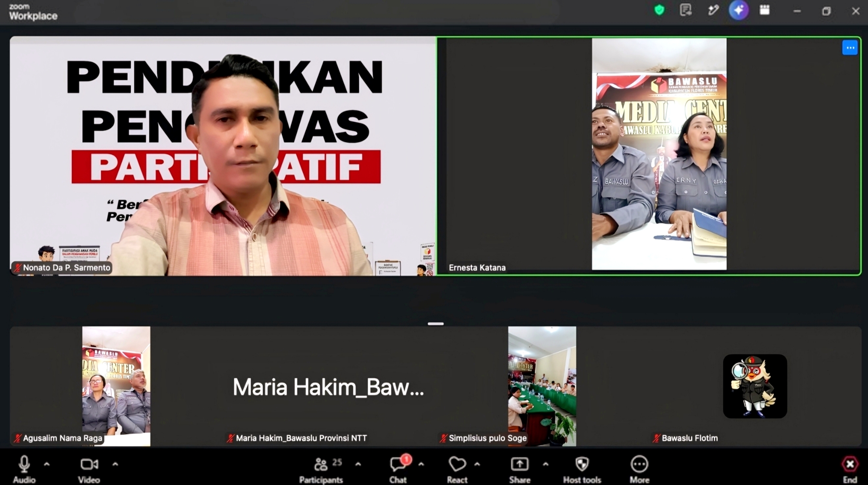
Task: Click Maria Hakim_Bawaslu Provinsi NTT name label
Action: coord(301,438)
